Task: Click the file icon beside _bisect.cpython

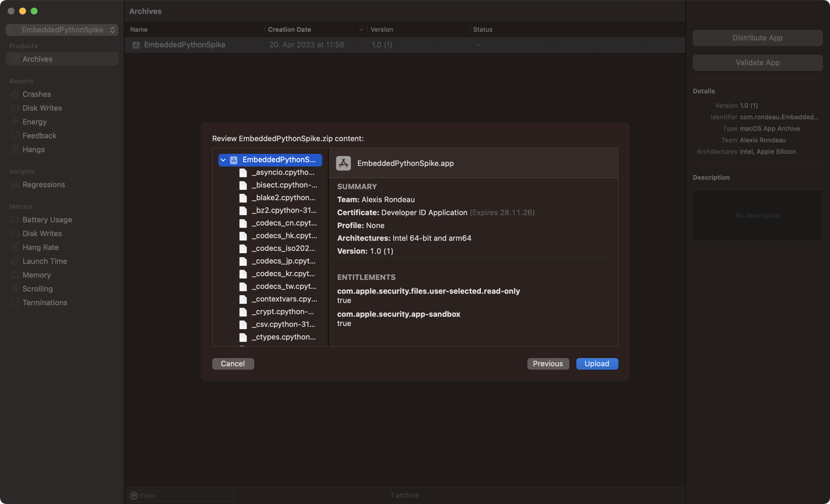Action: 243,185
